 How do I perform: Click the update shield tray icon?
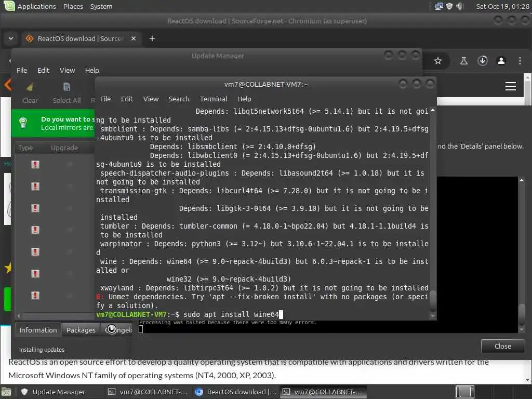click(449, 6)
